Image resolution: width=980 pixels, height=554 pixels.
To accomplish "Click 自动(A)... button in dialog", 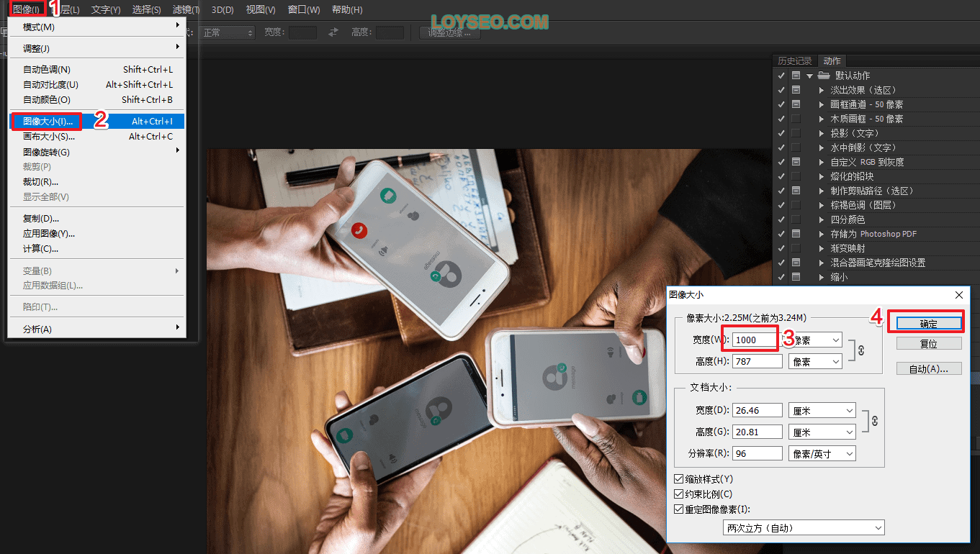I will [929, 368].
